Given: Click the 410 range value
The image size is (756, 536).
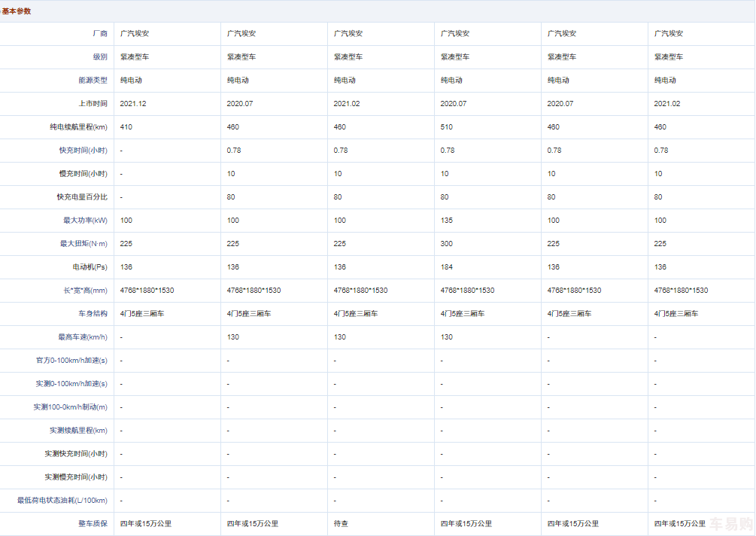Looking at the screenshot, I should coord(126,127).
